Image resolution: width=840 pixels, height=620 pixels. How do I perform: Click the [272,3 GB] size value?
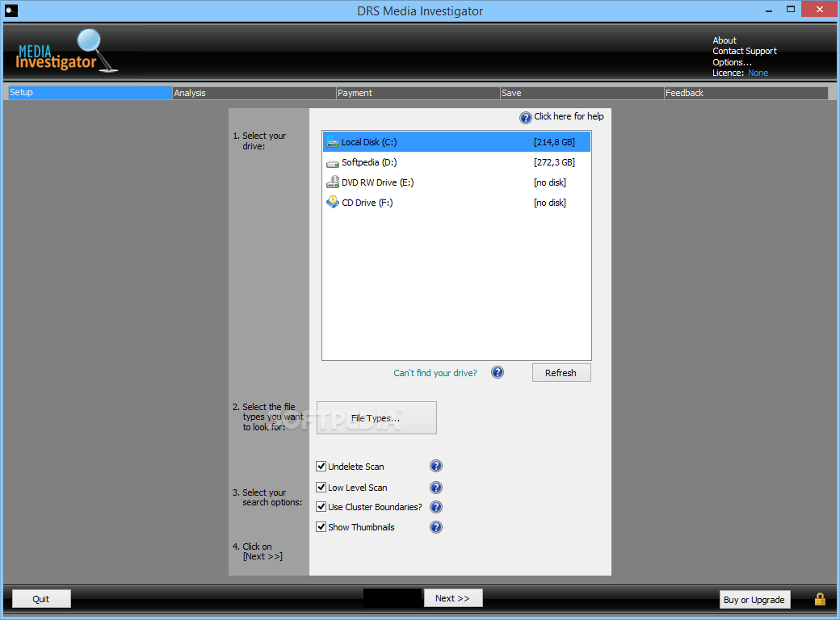[x=554, y=162]
